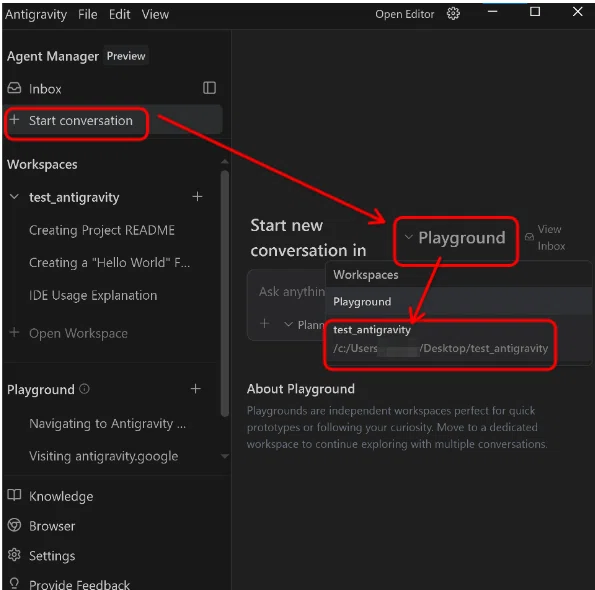Image resolution: width=595 pixels, height=590 pixels.
Task: Click the About Playground heading
Action: [x=301, y=389]
